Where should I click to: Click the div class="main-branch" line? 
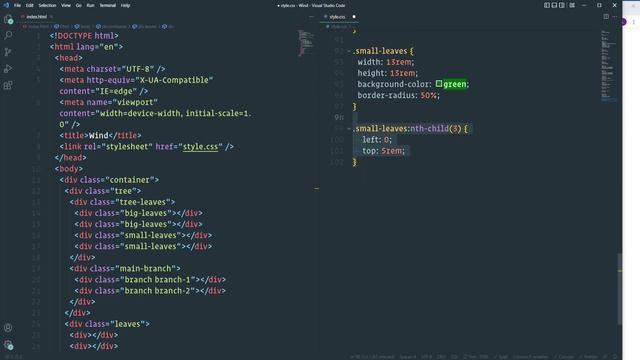[x=125, y=268]
